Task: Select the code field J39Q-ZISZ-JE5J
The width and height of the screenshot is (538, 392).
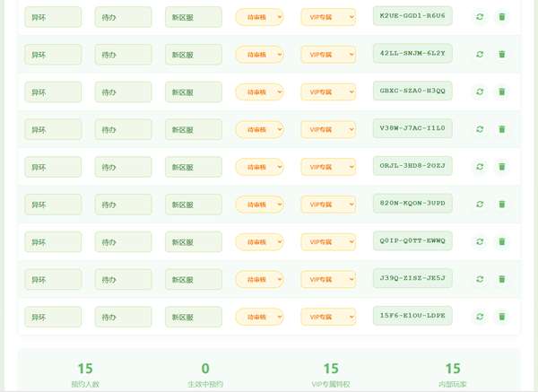Action: pos(412,278)
